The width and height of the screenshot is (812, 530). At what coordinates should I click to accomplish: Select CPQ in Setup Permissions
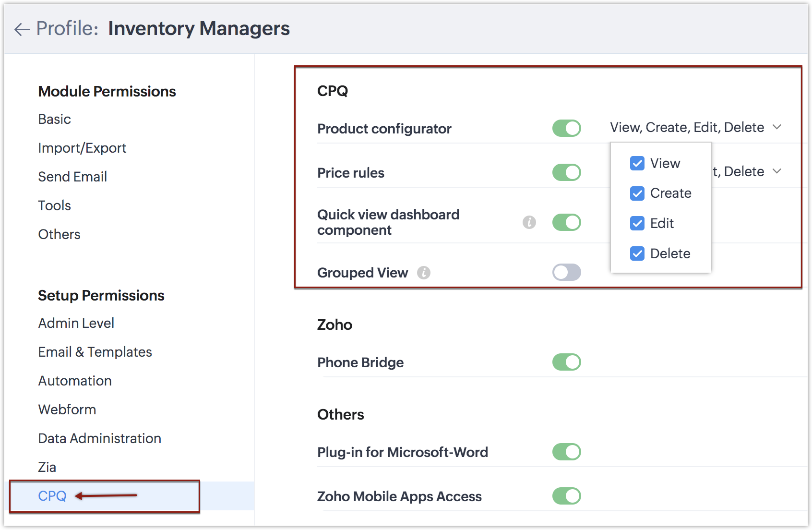pyautogui.click(x=52, y=496)
